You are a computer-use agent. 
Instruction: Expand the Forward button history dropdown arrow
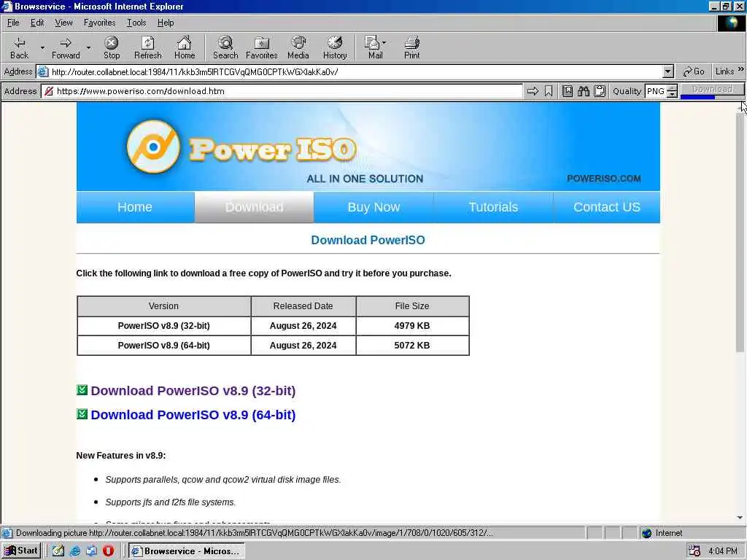88,47
